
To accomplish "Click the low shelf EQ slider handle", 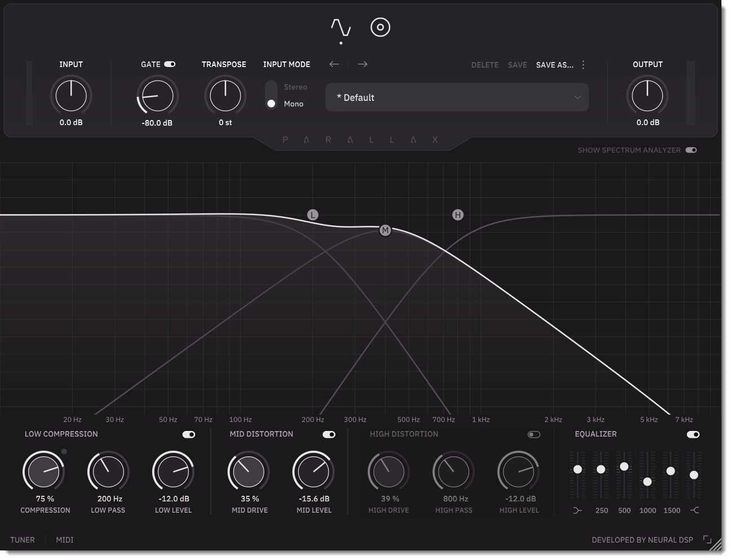I will point(578,469).
